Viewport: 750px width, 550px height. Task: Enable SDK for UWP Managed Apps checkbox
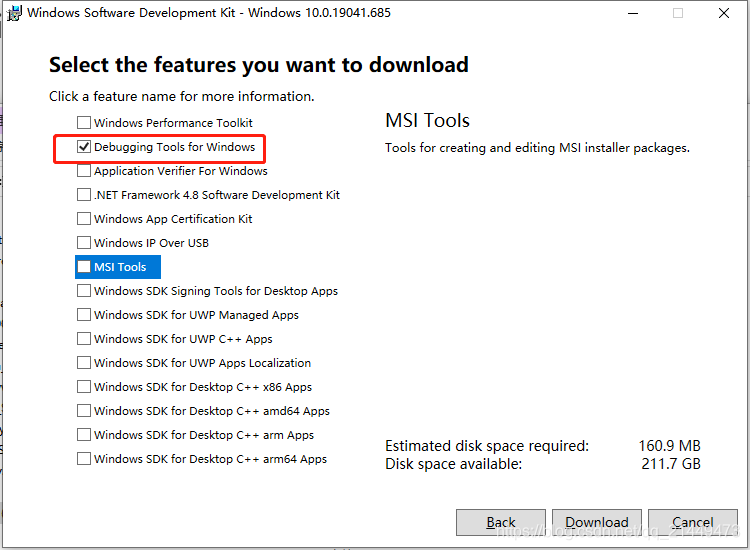[84, 314]
